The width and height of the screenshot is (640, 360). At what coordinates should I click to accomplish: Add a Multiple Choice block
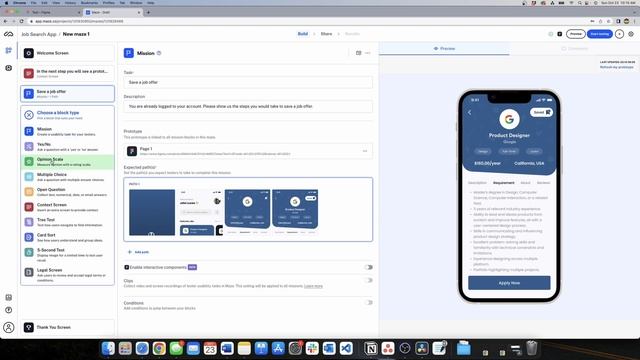coord(68,177)
